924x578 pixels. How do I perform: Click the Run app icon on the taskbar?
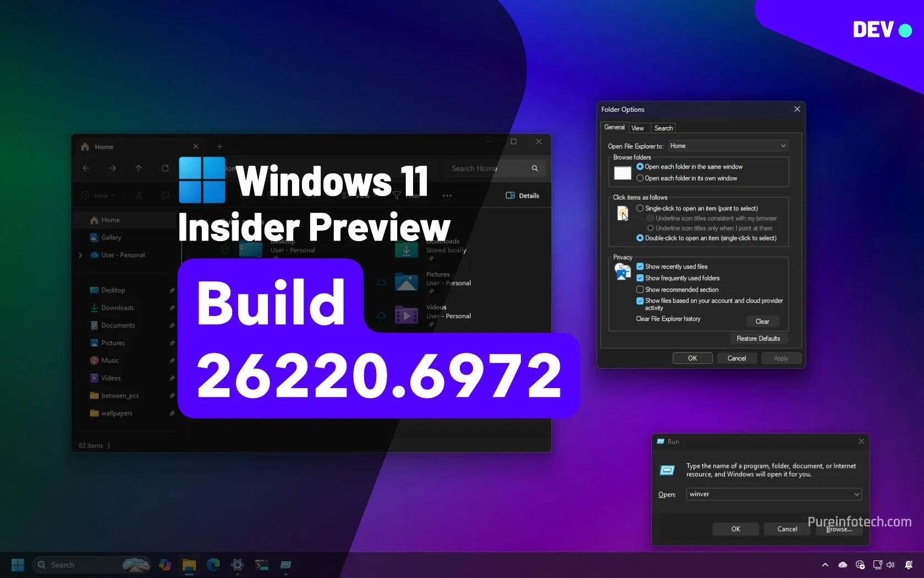coord(286,565)
